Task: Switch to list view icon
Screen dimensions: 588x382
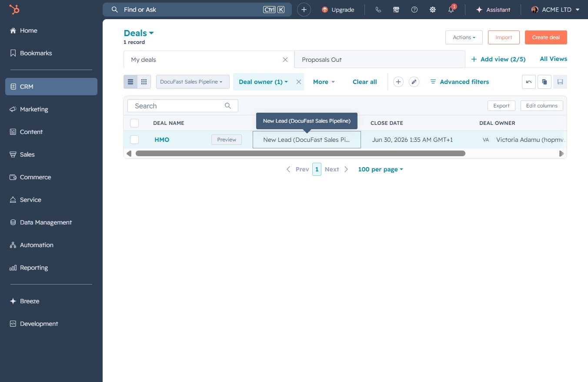Action: pos(130,82)
